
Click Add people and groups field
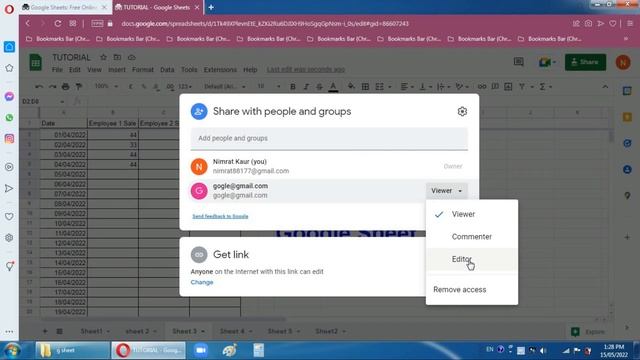329,138
